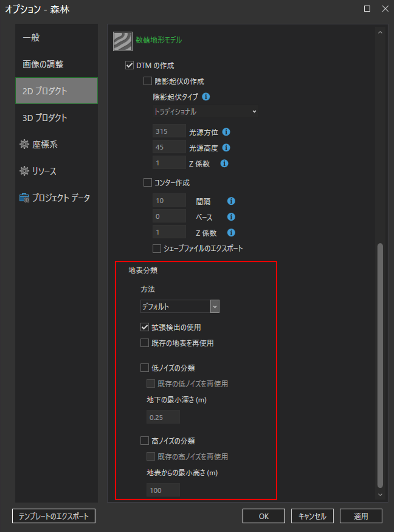Click the 適用 button

click(x=361, y=516)
